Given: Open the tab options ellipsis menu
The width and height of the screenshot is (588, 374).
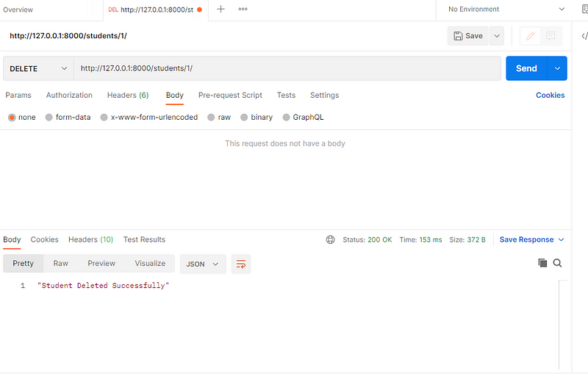Looking at the screenshot, I should [x=243, y=9].
